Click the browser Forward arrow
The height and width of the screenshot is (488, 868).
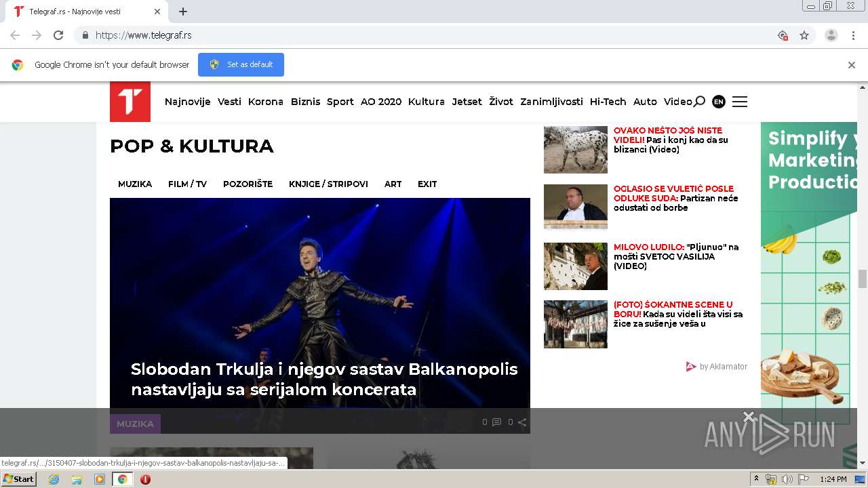pos(37,35)
